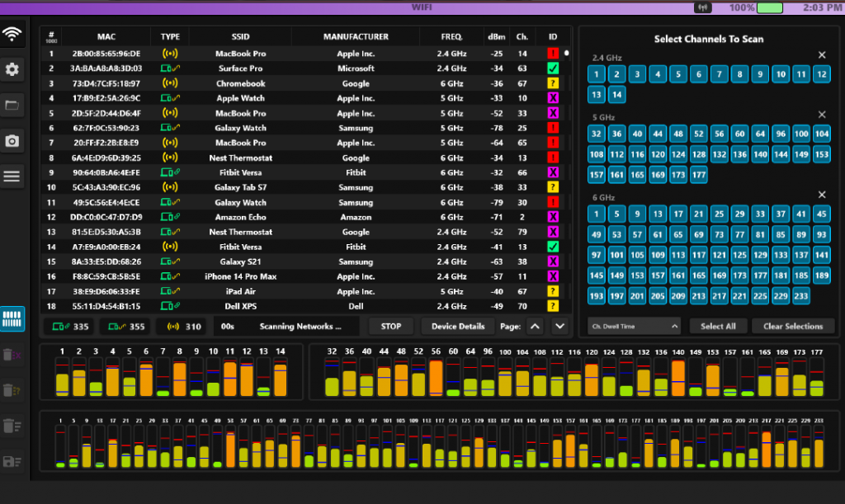Open settings via the gear icon
Screen dimensions: 845x504
pyautogui.click(x=12, y=69)
